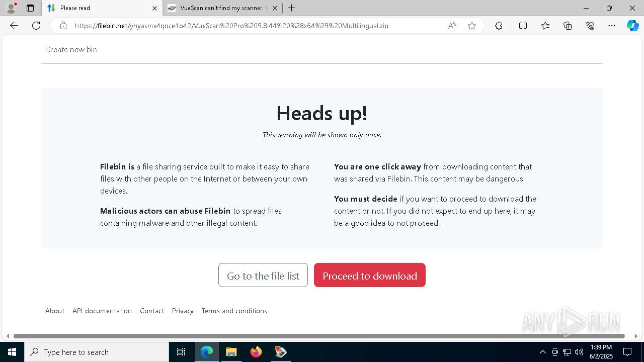Refresh the current page
The width and height of the screenshot is (644, 362).
36,26
